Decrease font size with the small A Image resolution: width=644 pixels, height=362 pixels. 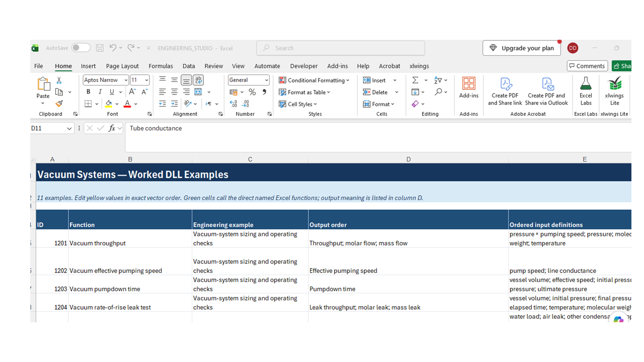pos(144,92)
